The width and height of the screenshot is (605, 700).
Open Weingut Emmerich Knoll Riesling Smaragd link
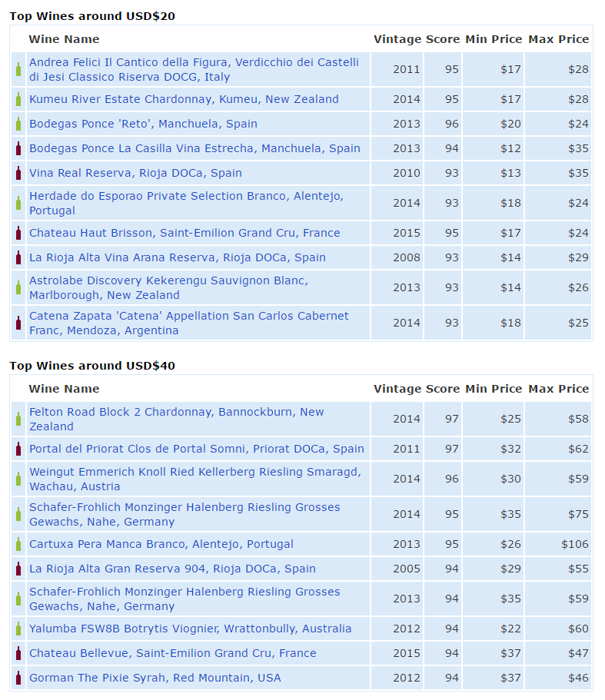(x=195, y=479)
